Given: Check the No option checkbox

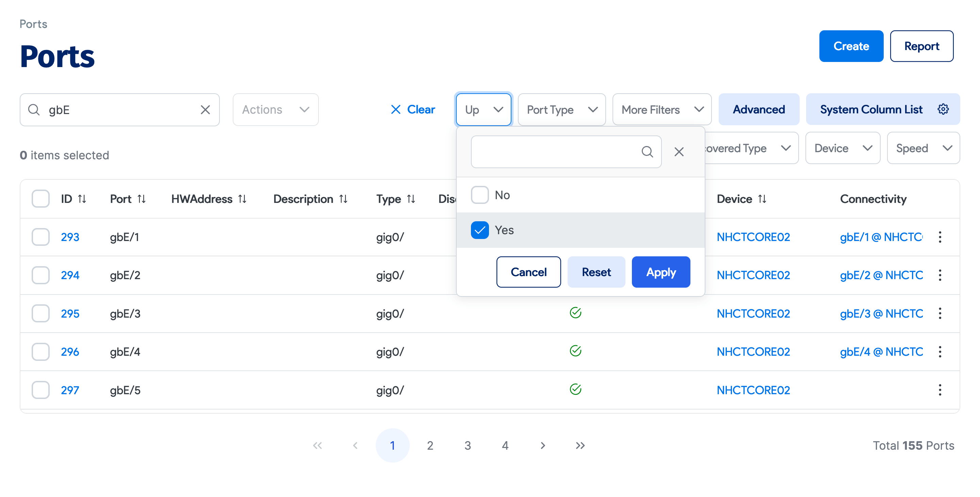Looking at the screenshot, I should (479, 195).
